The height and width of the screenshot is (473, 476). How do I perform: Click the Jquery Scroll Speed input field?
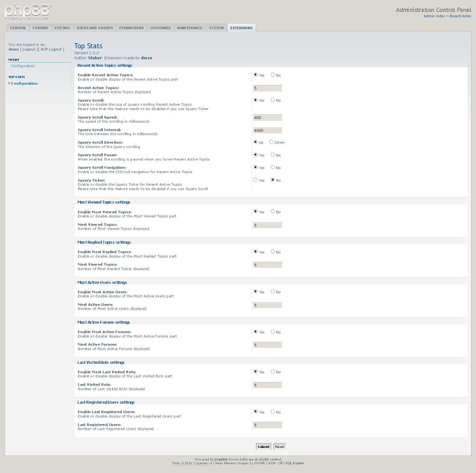[267, 117]
